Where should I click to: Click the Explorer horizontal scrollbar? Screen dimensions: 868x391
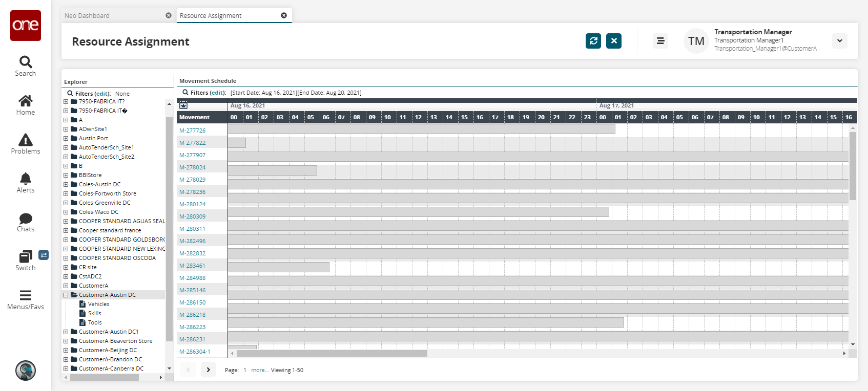105,378
